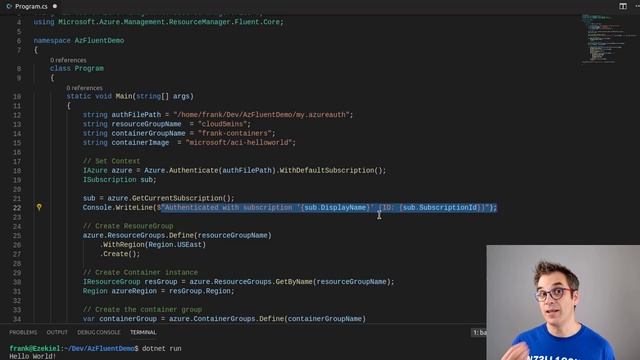Click '{sub.DisplayName}' in the highlighted string
The width and height of the screenshot is (640, 360).
click(x=335, y=208)
